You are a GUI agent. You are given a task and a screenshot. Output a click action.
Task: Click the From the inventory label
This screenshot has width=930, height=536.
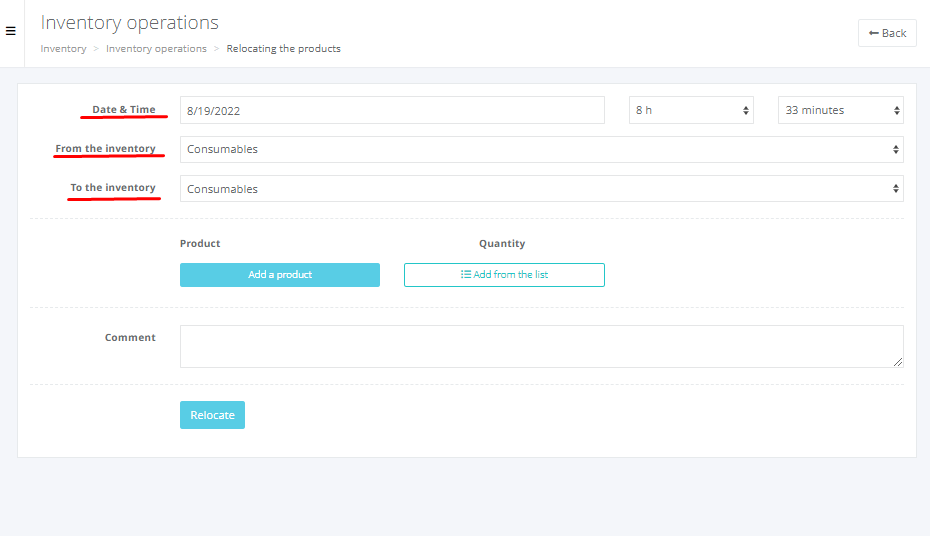click(x=106, y=149)
